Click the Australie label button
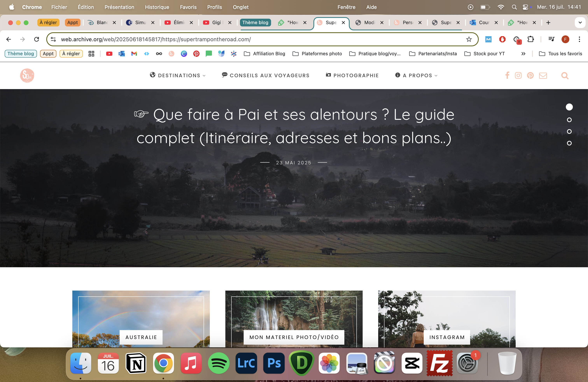This screenshot has width=588, height=382. tap(141, 337)
